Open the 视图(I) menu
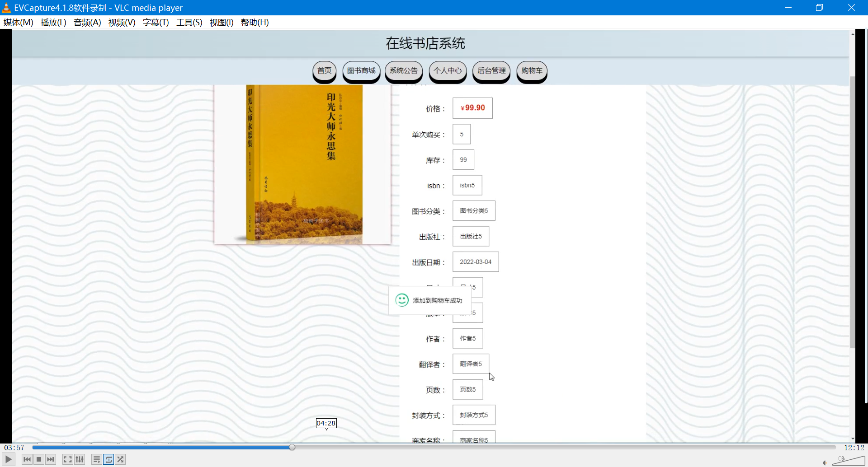The image size is (868, 467). point(222,23)
